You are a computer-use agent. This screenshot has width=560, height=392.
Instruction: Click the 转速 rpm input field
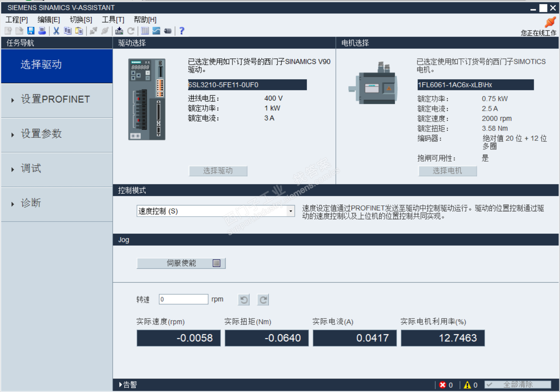point(183,299)
